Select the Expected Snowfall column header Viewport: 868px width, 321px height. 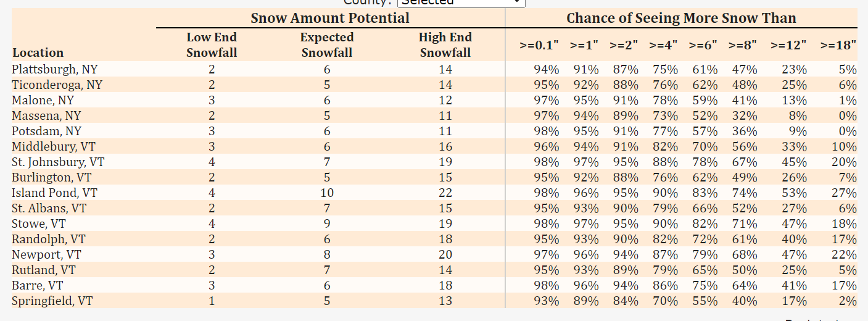coord(327,45)
